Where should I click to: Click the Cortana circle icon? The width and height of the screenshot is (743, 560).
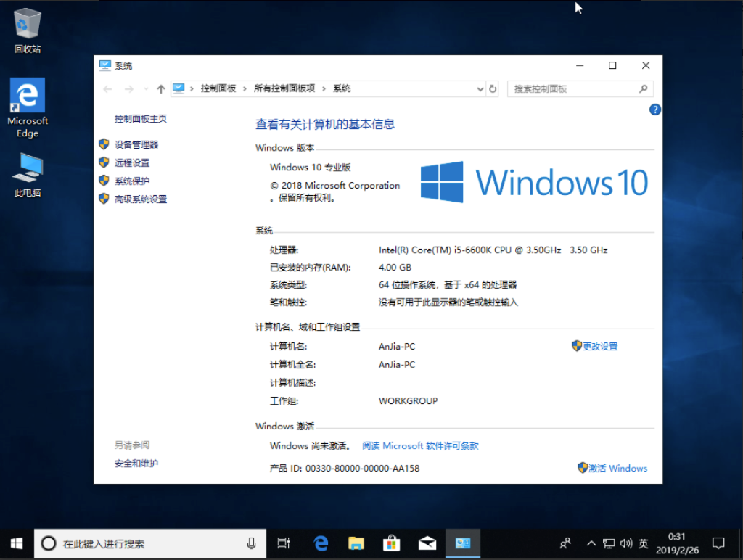[49, 543]
